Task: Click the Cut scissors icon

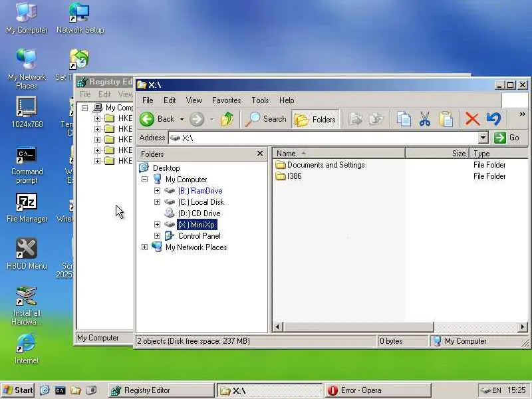Action: (424, 119)
